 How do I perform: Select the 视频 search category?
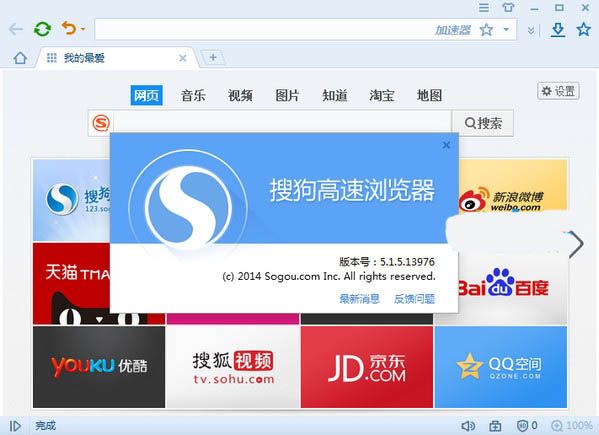240,95
